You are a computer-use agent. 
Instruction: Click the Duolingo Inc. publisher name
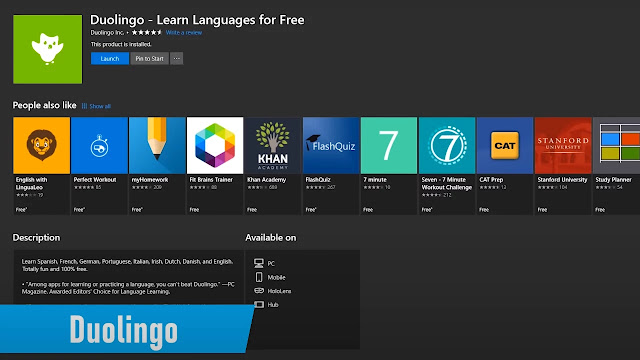(107, 33)
